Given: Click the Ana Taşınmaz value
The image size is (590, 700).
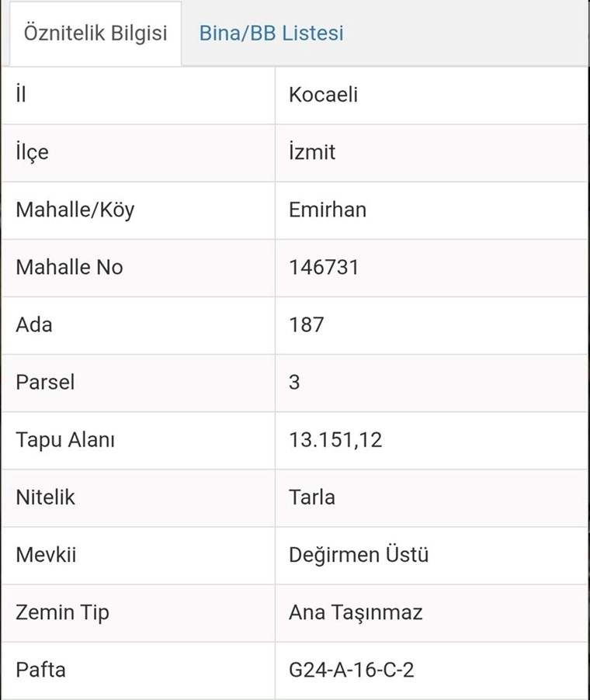Looking at the screenshot, I should [356, 612].
